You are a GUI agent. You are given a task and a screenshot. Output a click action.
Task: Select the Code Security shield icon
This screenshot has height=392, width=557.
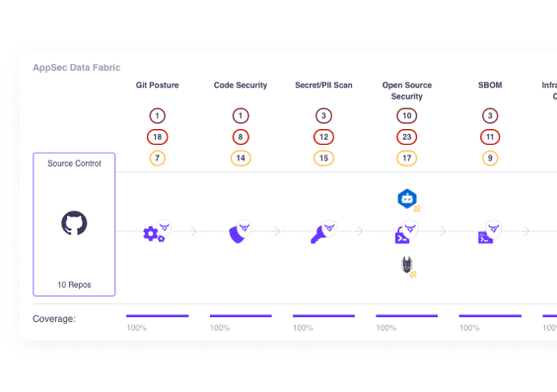click(237, 234)
